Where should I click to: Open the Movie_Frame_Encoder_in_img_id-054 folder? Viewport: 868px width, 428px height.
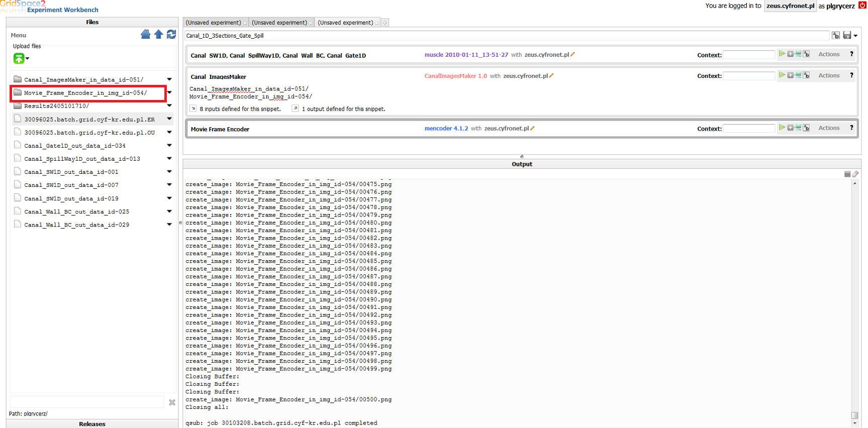(85, 93)
